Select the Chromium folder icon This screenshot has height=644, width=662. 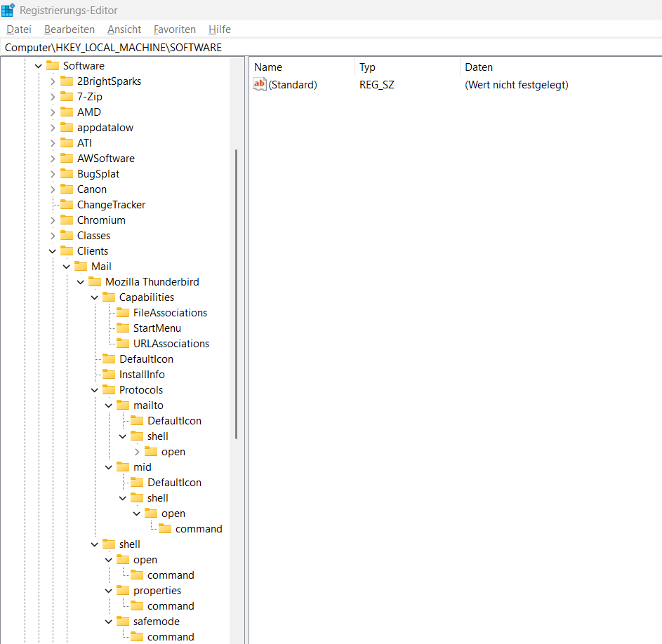67,220
